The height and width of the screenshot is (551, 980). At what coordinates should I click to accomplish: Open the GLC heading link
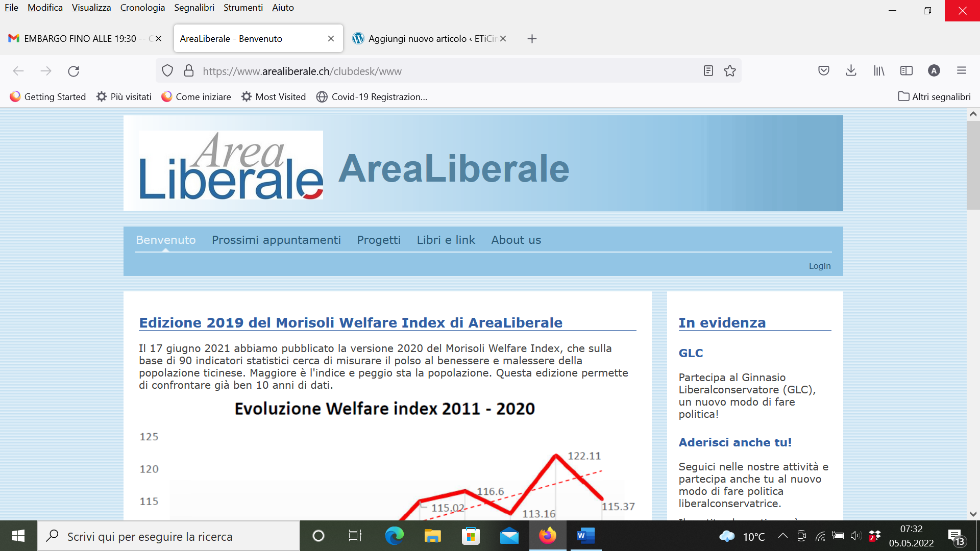(x=691, y=353)
